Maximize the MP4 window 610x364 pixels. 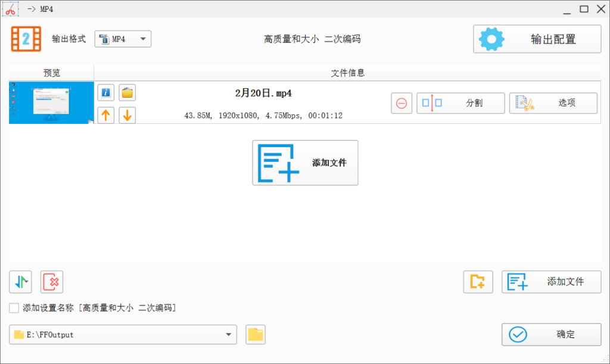coord(584,9)
